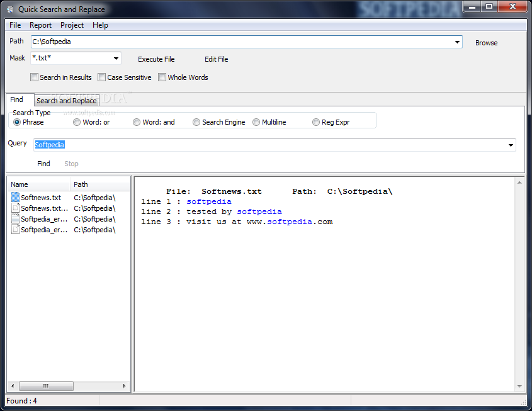532x411 pixels.
Task: Choose the Word: and radio button
Action: coord(137,122)
